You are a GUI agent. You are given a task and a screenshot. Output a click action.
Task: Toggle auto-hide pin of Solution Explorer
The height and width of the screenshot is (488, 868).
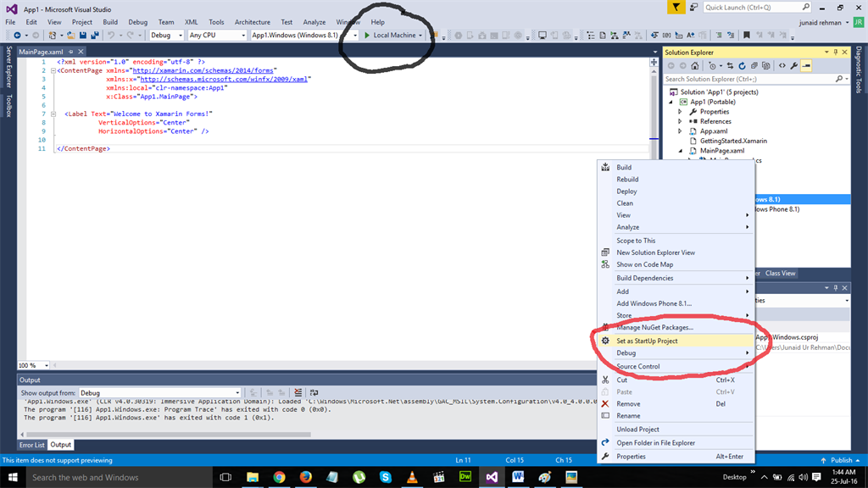pos(836,52)
